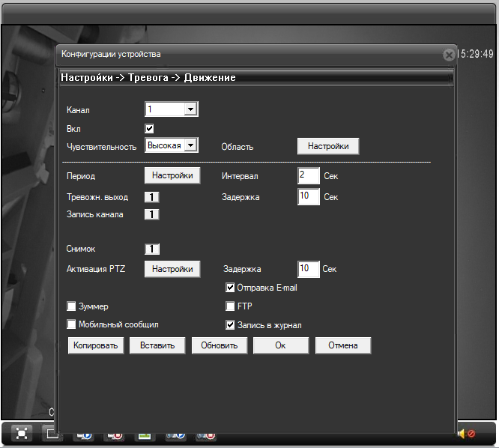Click the Обновить button
499x448 pixels.
[219, 345]
